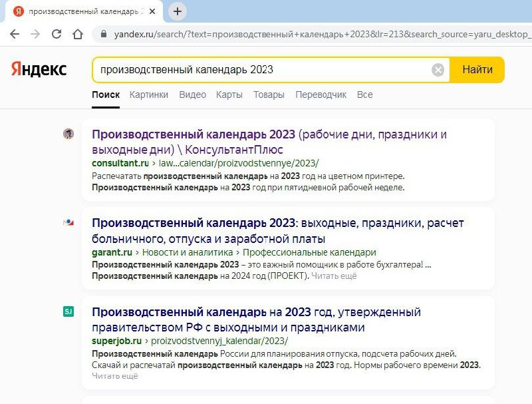Click snippet text 'при пятидневной рабочей неделе'
This screenshot has width=532, height=404.
[x=336, y=188]
